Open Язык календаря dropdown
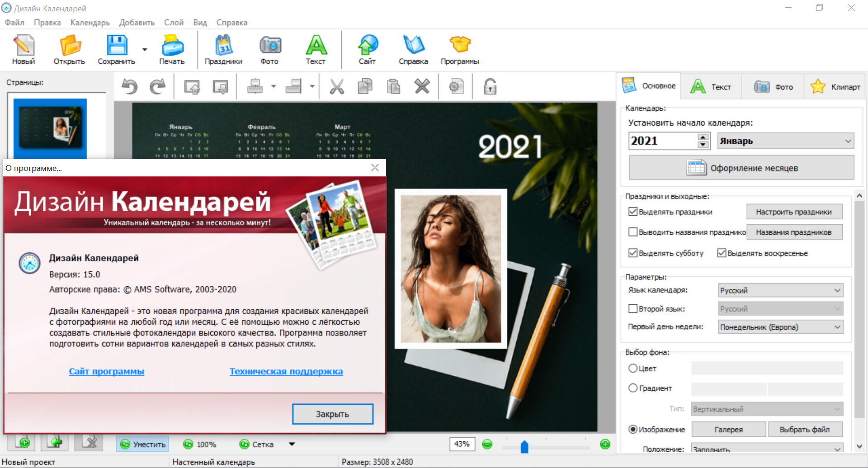 click(x=781, y=290)
